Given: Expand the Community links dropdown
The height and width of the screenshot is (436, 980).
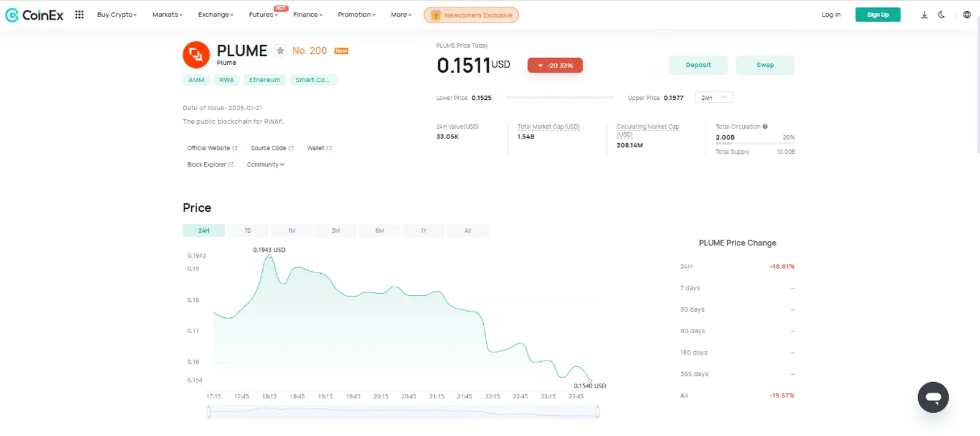Looking at the screenshot, I should point(266,165).
